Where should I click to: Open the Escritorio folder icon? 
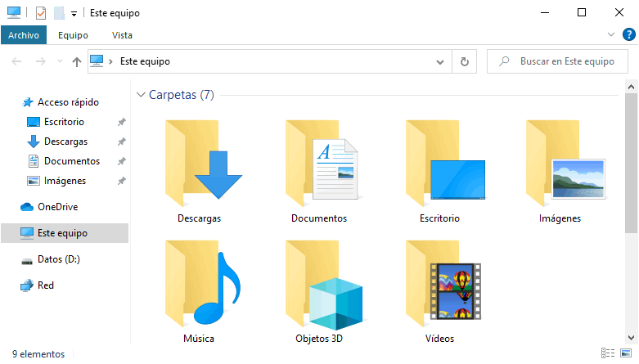(445, 163)
